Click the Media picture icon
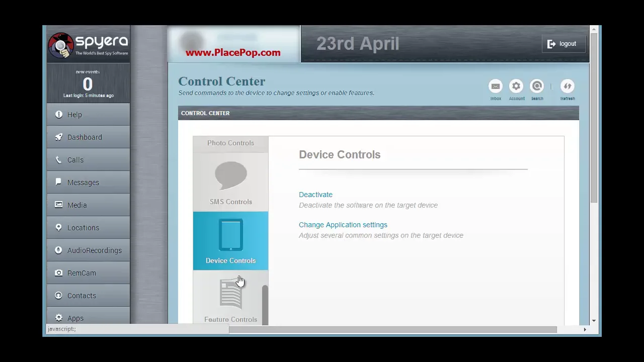The image size is (644, 362). click(59, 205)
